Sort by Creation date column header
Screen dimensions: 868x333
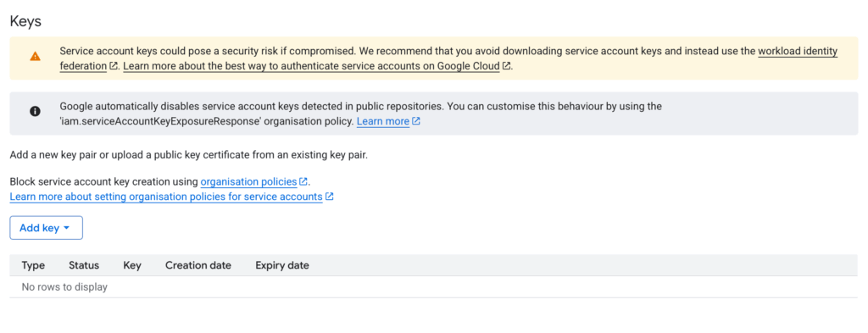coord(198,265)
